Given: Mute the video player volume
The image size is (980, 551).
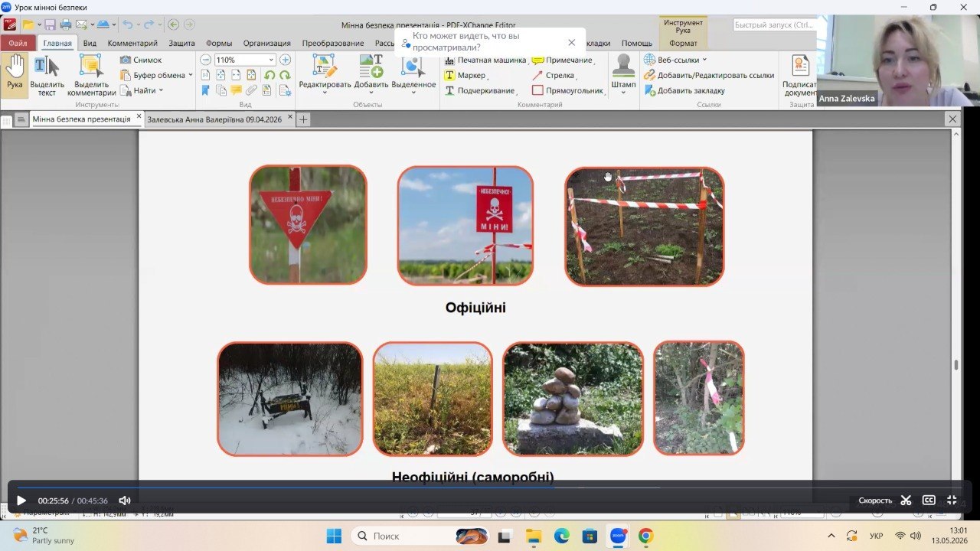Looking at the screenshot, I should 125,500.
